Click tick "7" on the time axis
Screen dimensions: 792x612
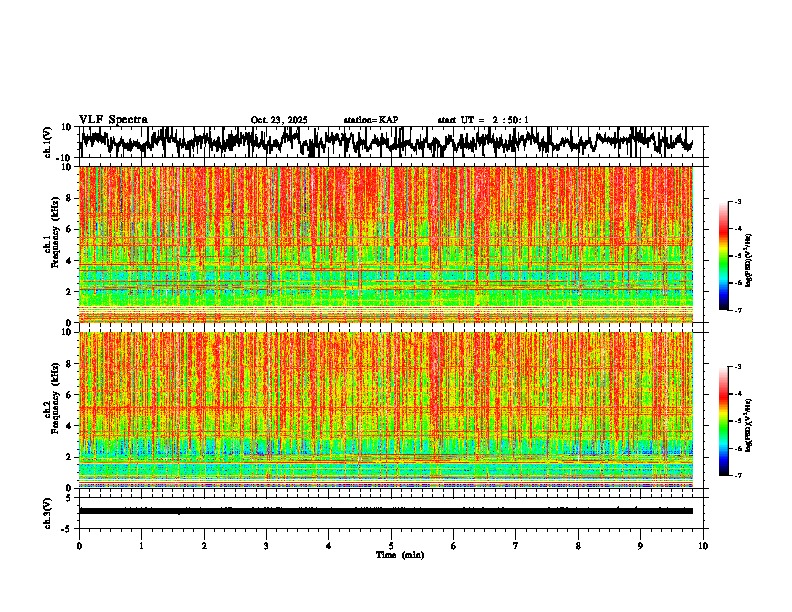coord(516,546)
